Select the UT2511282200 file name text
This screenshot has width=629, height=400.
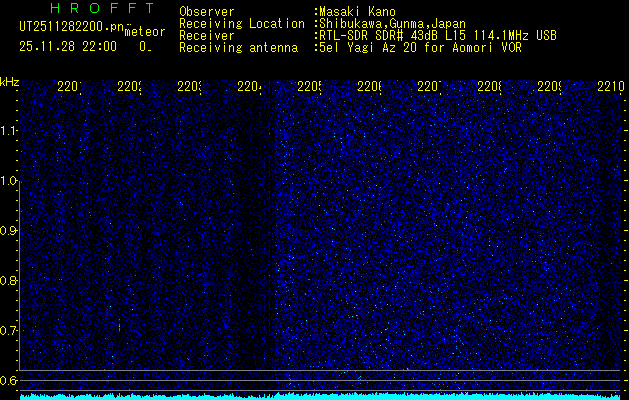pos(71,27)
